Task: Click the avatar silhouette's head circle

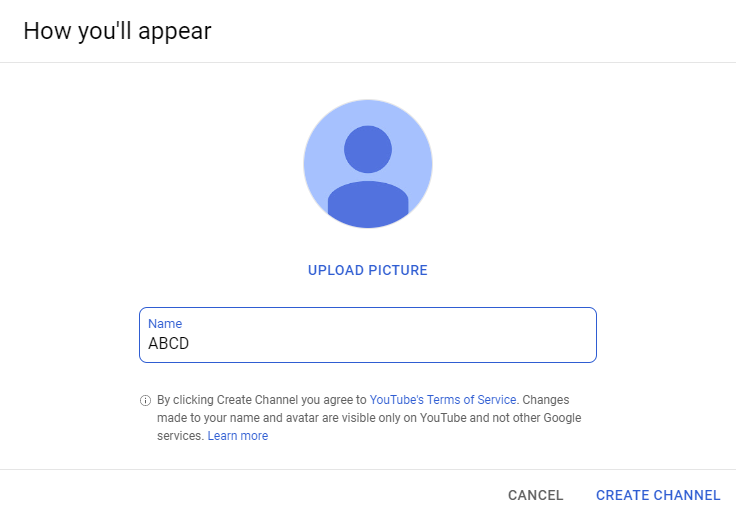Action: 368,148
